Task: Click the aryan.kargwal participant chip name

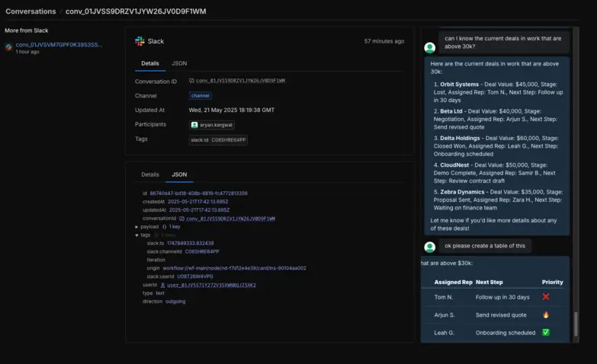Action: (x=216, y=125)
